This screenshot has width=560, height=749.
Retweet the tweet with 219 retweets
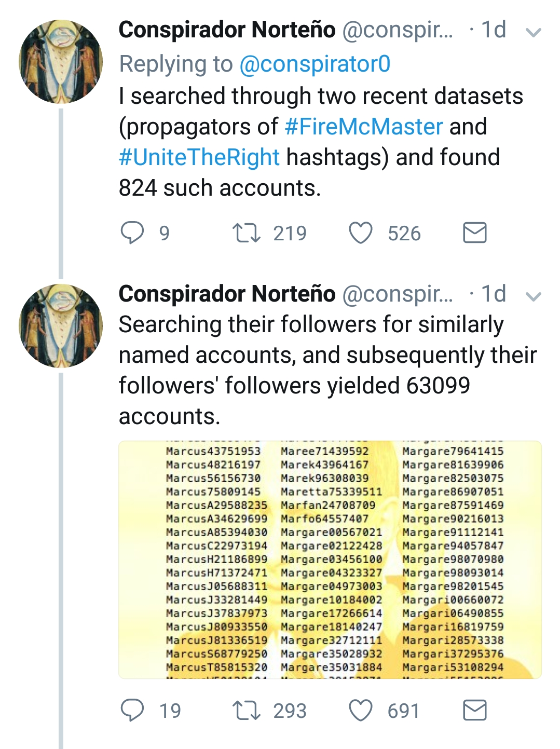[x=247, y=233]
